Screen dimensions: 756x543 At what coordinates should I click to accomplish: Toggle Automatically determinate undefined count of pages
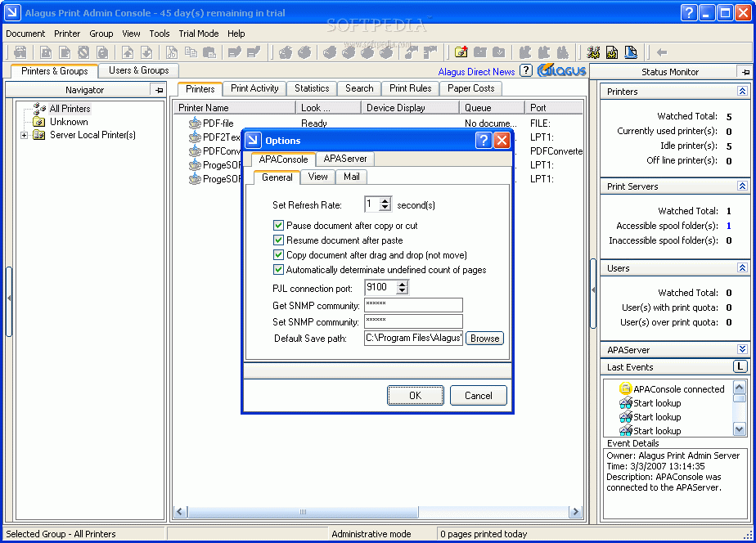[278, 269]
